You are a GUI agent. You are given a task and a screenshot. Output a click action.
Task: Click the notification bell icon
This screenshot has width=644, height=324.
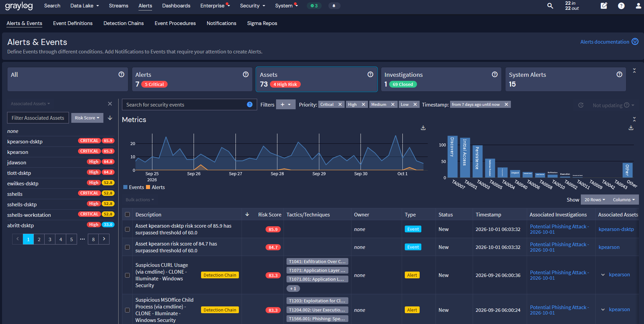point(334,6)
